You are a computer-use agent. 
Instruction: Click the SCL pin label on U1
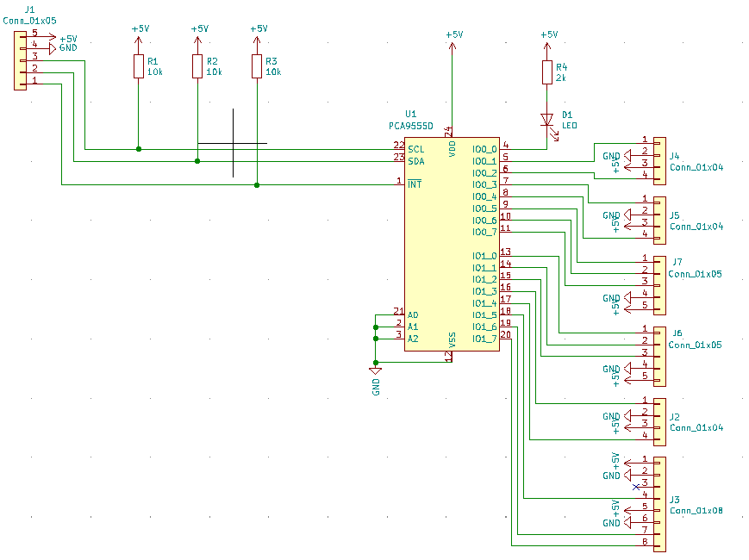pos(416,149)
